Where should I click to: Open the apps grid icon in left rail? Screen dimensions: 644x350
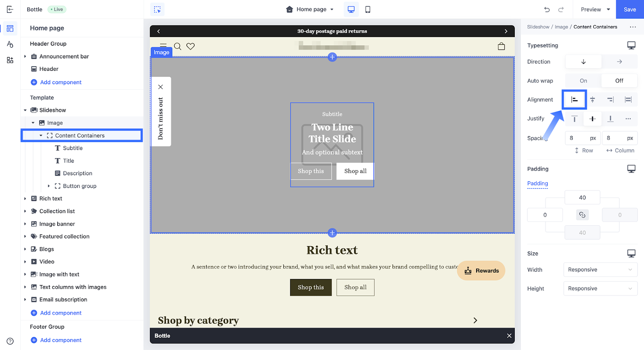point(10,60)
